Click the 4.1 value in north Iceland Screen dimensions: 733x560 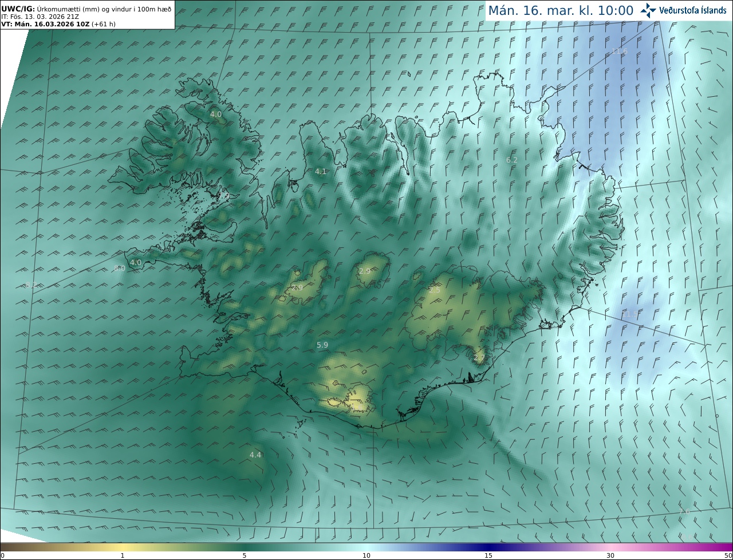click(321, 171)
